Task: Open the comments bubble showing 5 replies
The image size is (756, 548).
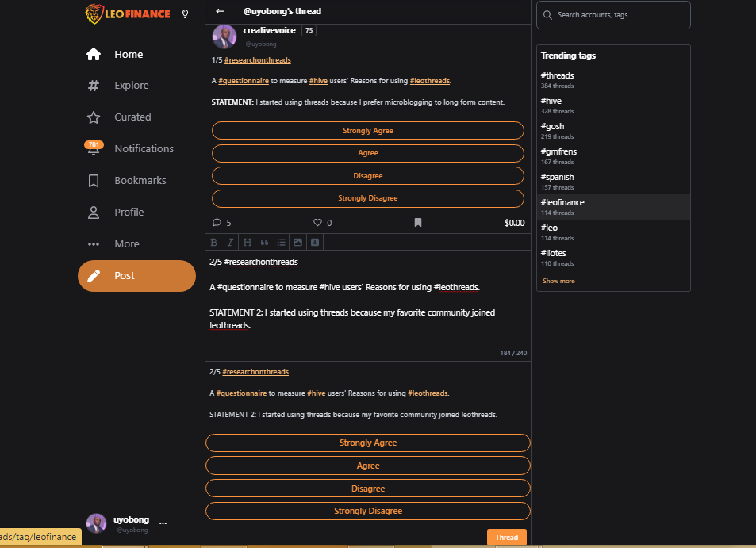Action: click(217, 223)
